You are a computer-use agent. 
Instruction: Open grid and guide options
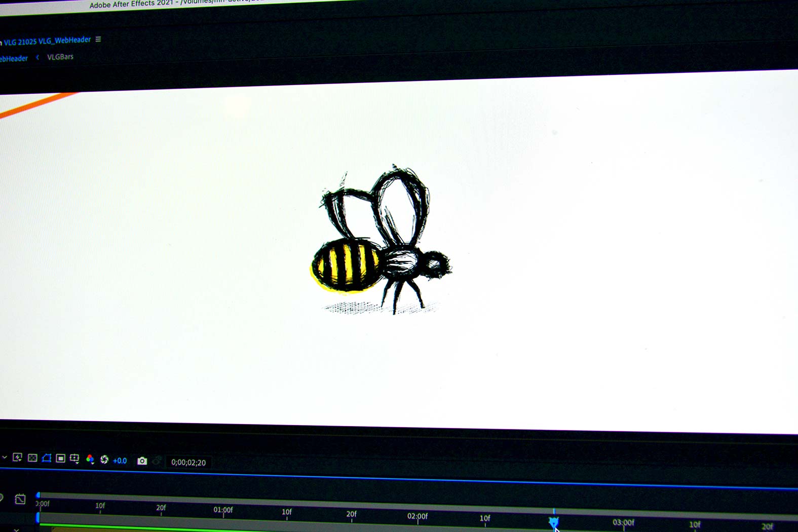[x=74, y=459]
